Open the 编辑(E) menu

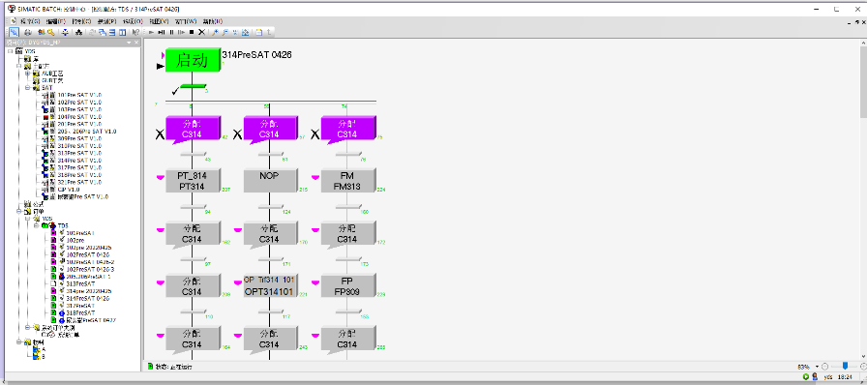point(56,21)
